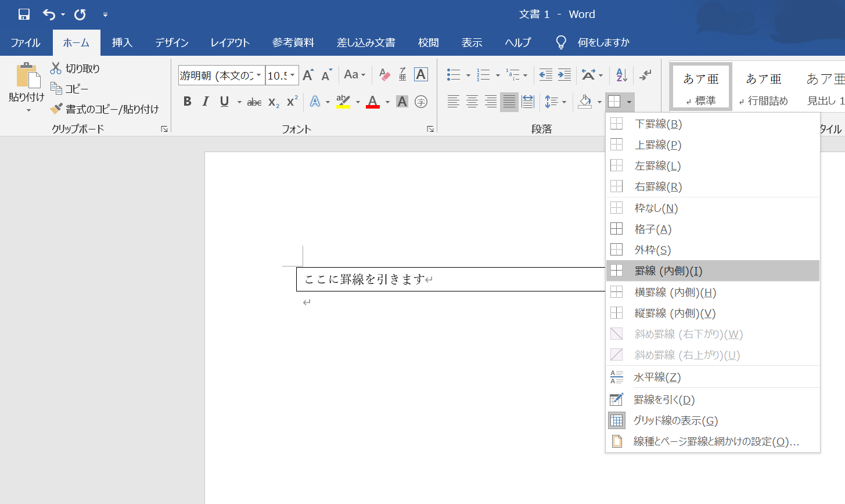Viewport: 845px width, 504px height.
Task: Open text effects glowing A icon
Action: pos(315,102)
